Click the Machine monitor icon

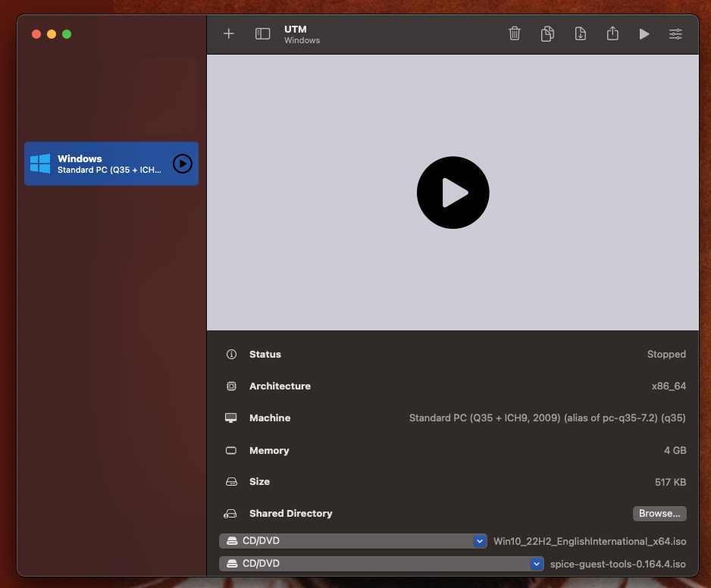pyautogui.click(x=230, y=418)
